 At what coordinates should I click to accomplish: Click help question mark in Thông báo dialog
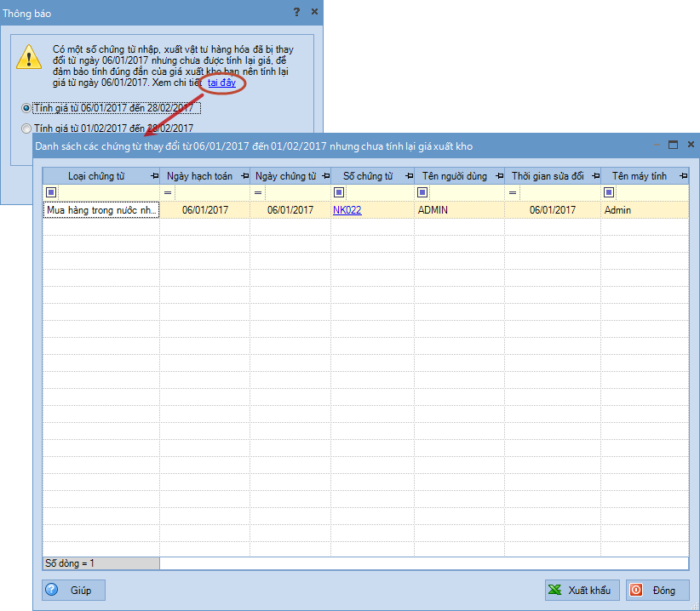296,12
